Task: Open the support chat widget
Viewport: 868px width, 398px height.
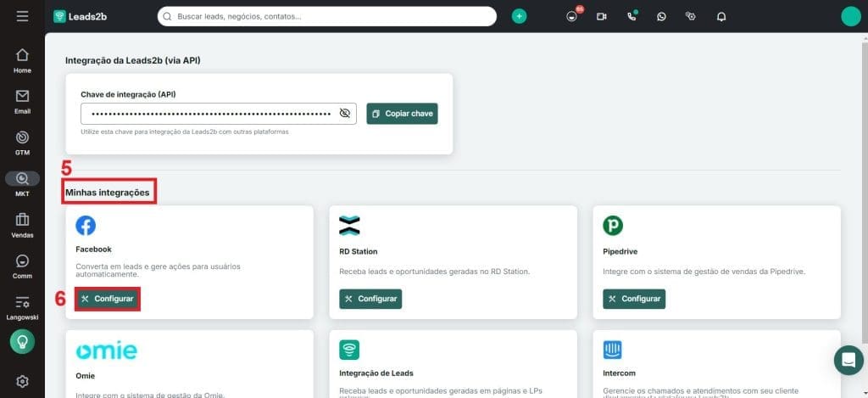Action: (x=849, y=360)
